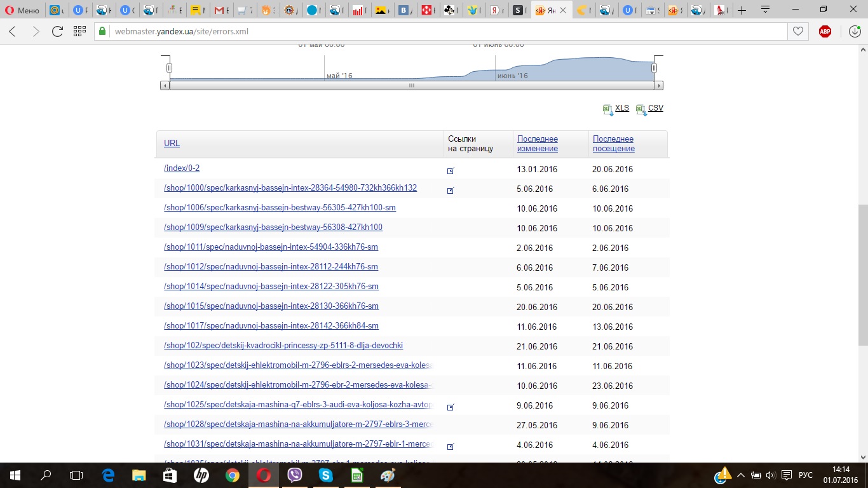Screen dimensions: 868x488
Task: Open naduvnoj-bassejn-intex-28122 link
Action: [271, 287]
